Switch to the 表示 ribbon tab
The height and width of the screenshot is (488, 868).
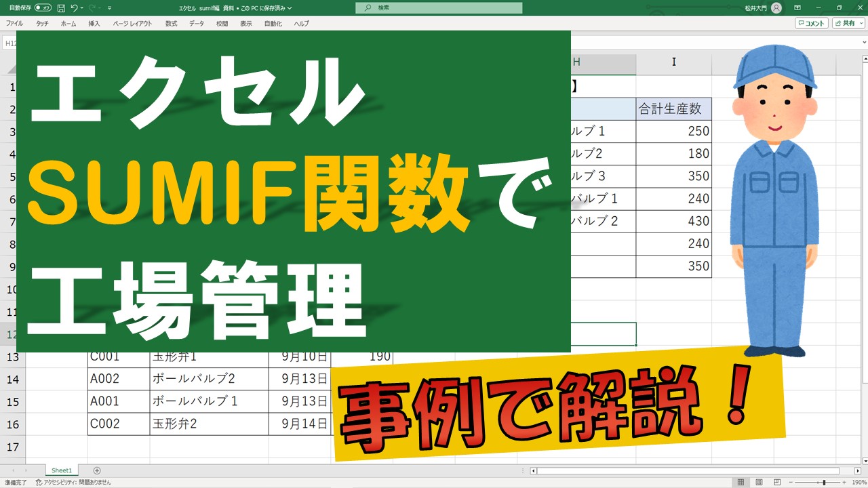point(246,23)
